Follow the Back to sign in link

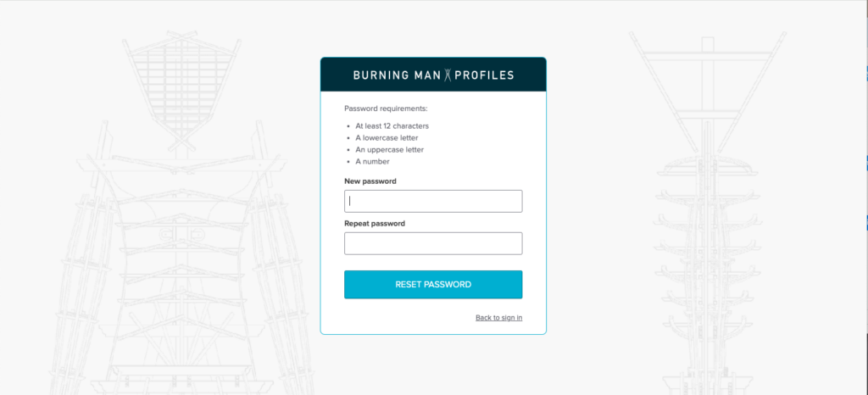pos(498,318)
